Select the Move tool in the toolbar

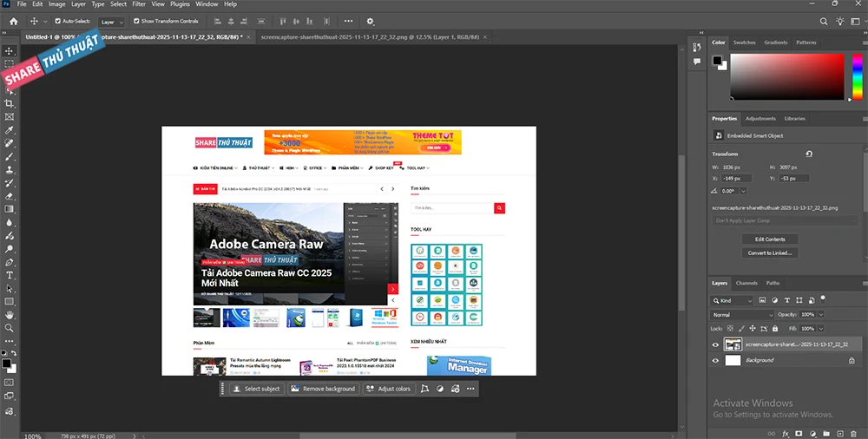click(9, 51)
